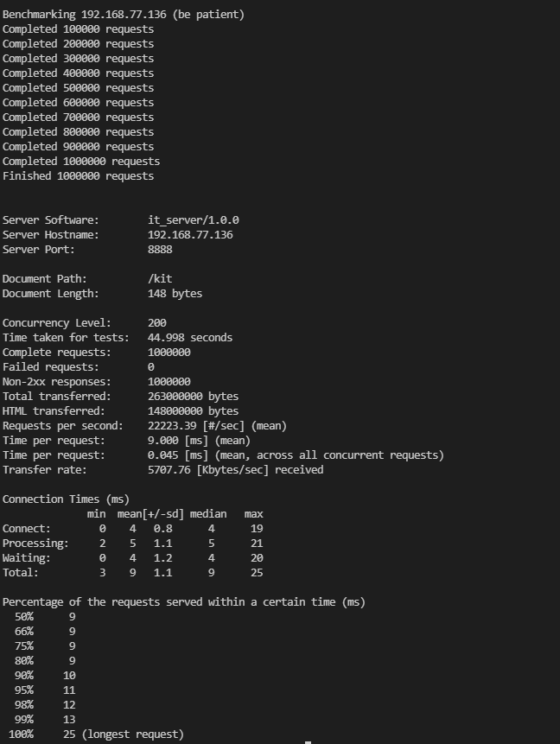
Task: Click the HTML transferred 148000000 bytes
Action: pyautogui.click(x=194, y=411)
